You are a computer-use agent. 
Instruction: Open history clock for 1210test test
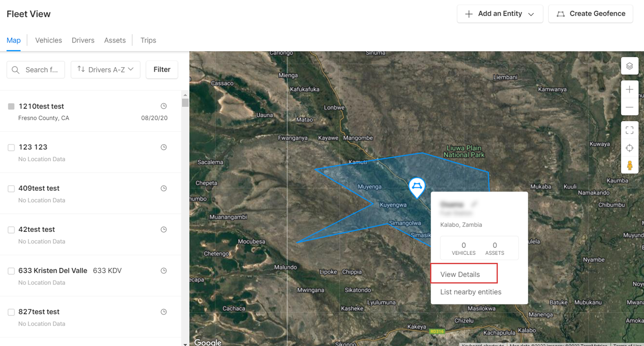[163, 106]
